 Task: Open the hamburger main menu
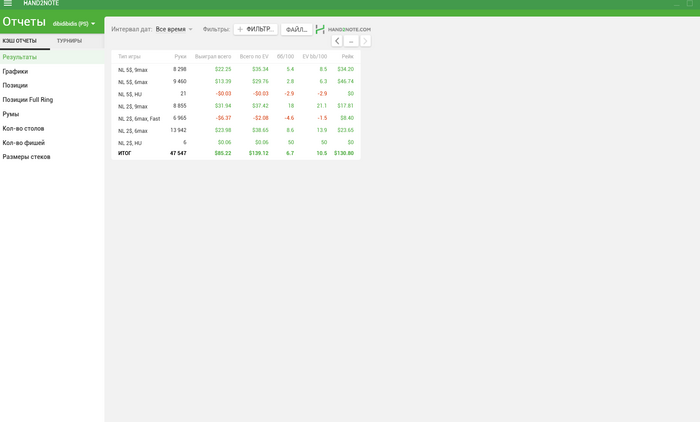coord(8,3)
